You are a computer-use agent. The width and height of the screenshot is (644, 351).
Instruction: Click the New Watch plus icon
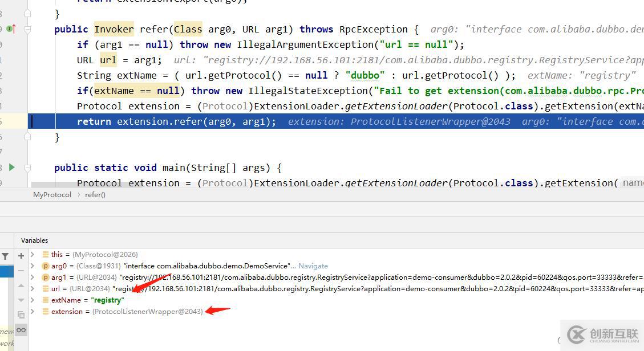[x=21, y=256]
